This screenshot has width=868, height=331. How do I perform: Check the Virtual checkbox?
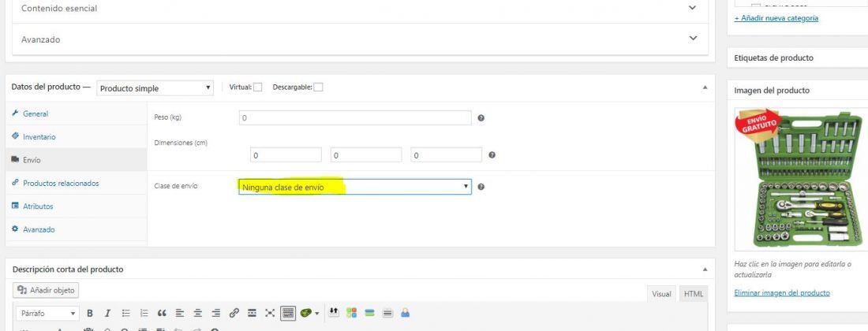pyautogui.click(x=257, y=87)
